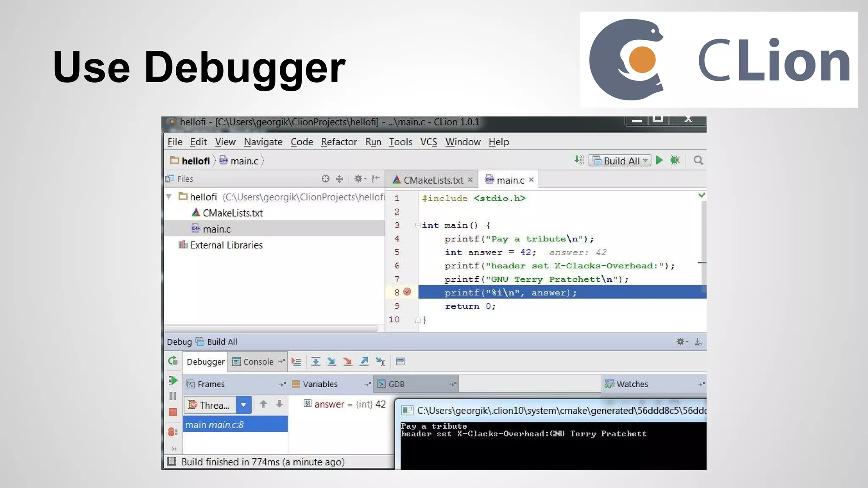Image resolution: width=868 pixels, height=488 pixels.
Task: Click Force Step Into red arrow icon
Action: (348, 361)
